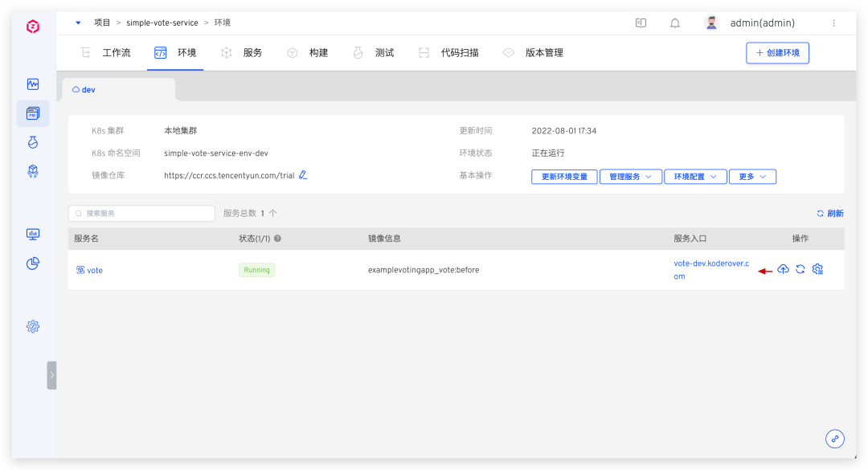Edit the image registry with pencil icon
868x470 pixels.
tap(303, 175)
